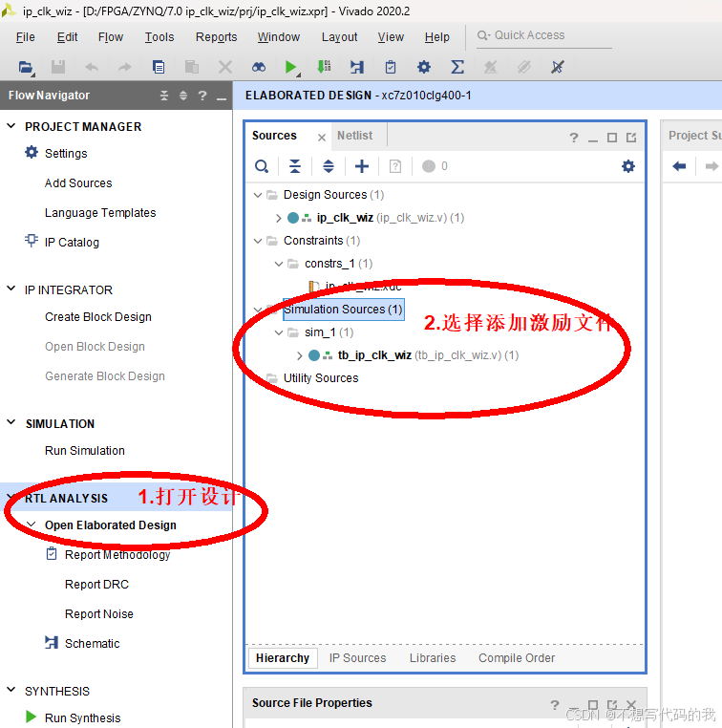Select Simulation Sources (1) tree row
This screenshot has height=728, width=722.
tap(343, 310)
